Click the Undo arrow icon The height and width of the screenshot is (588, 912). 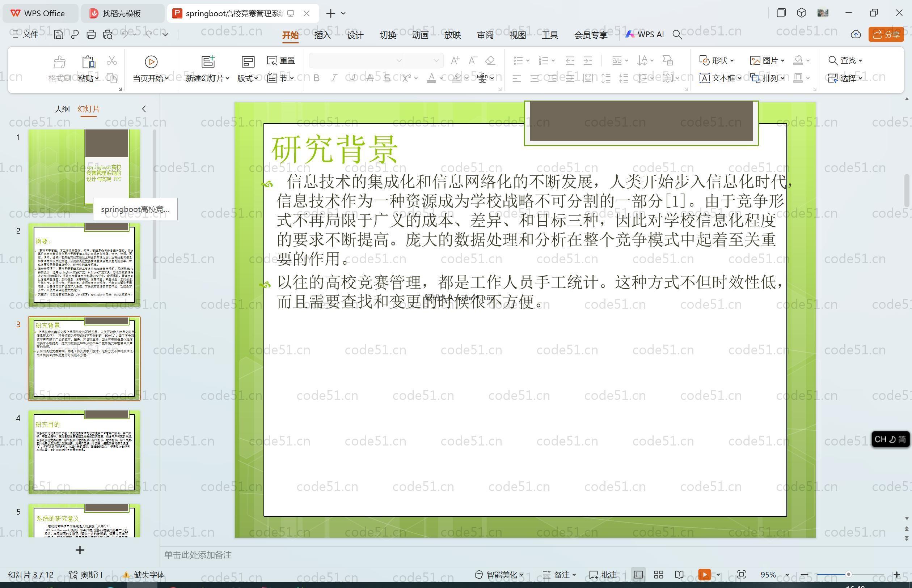124,34
